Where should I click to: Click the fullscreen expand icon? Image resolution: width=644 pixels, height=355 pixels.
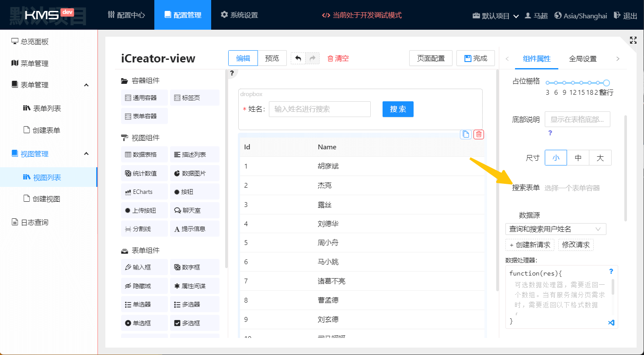633,40
